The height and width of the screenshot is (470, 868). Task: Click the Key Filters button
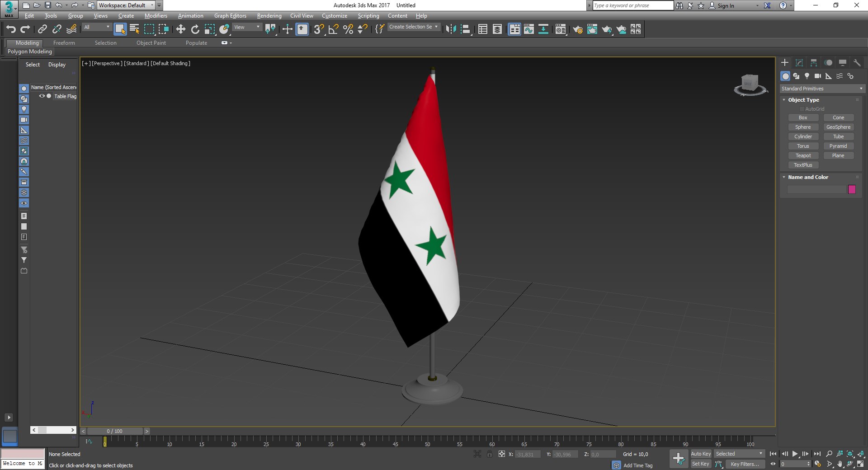click(x=745, y=464)
